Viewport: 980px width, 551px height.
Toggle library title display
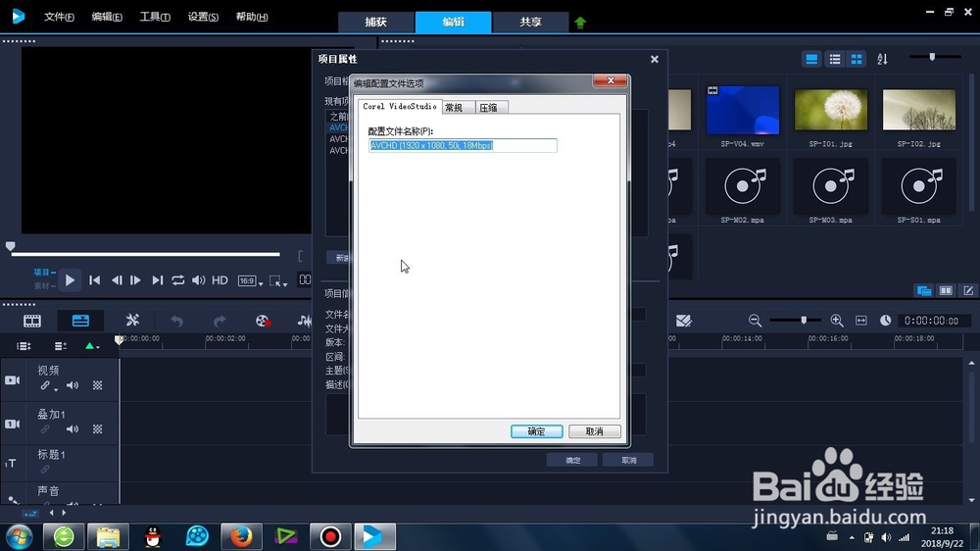811,59
